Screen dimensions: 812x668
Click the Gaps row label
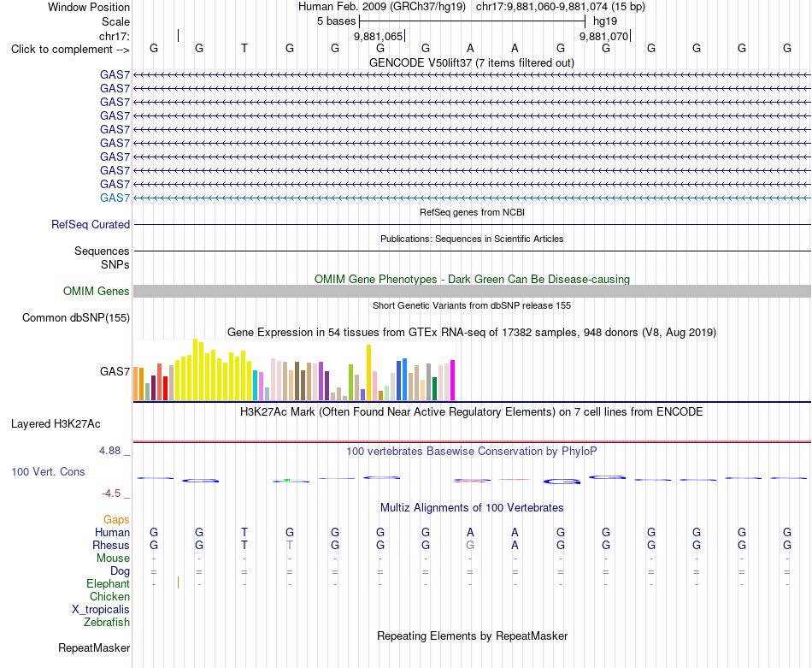pyautogui.click(x=116, y=519)
